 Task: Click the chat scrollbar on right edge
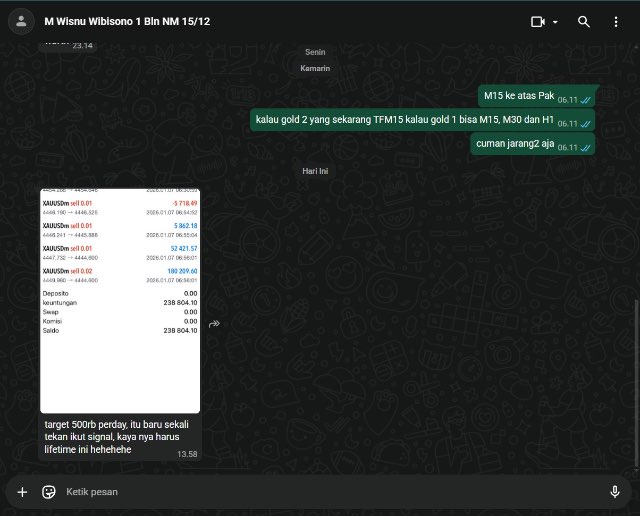[636, 384]
